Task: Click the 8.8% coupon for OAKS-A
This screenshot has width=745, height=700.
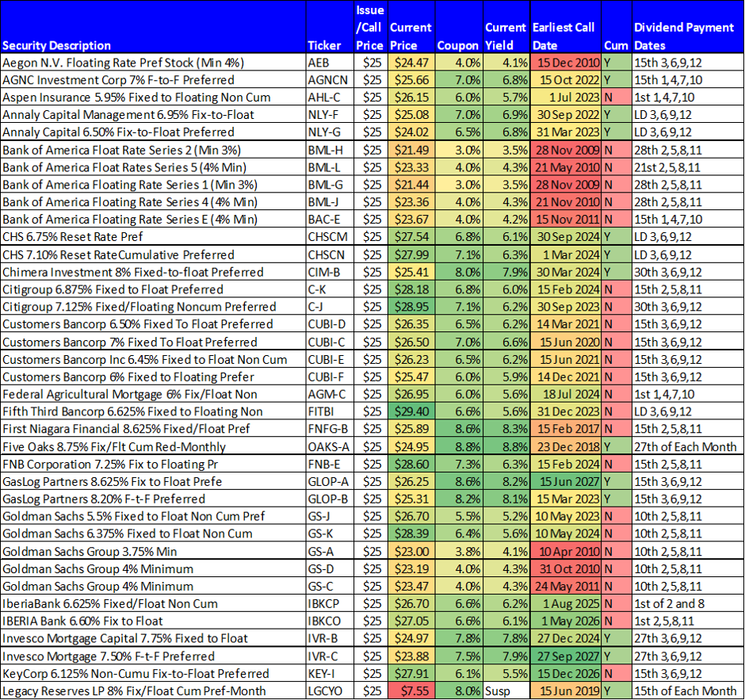Action: click(x=459, y=446)
